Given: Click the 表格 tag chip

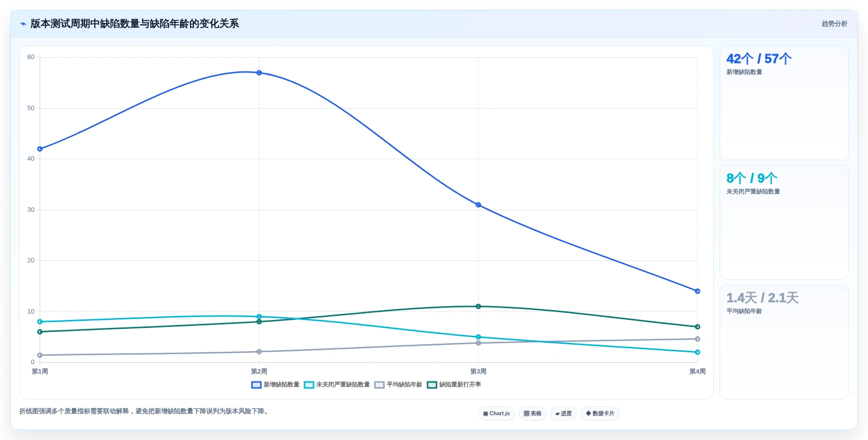Looking at the screenshot, I should point(533,414).
